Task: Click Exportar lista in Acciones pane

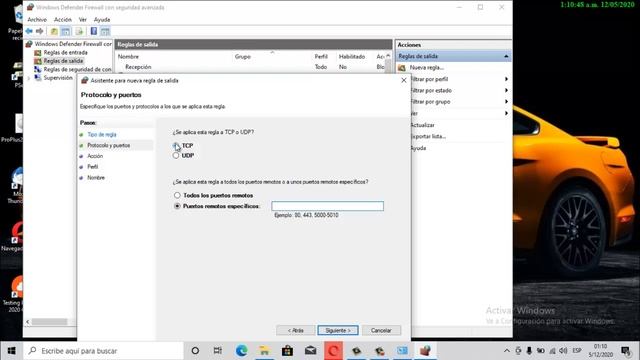Action: pyautogui.click(x=428, y=136)
